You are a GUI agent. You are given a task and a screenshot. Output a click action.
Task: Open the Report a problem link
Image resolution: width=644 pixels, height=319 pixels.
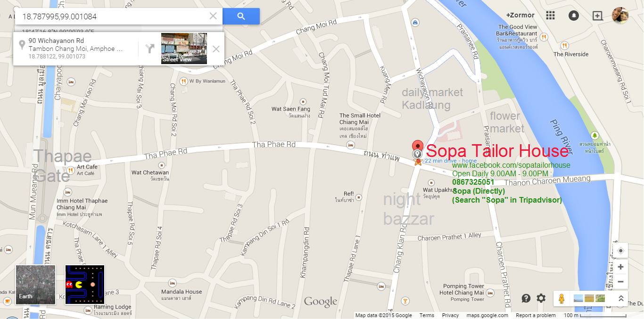536,315
